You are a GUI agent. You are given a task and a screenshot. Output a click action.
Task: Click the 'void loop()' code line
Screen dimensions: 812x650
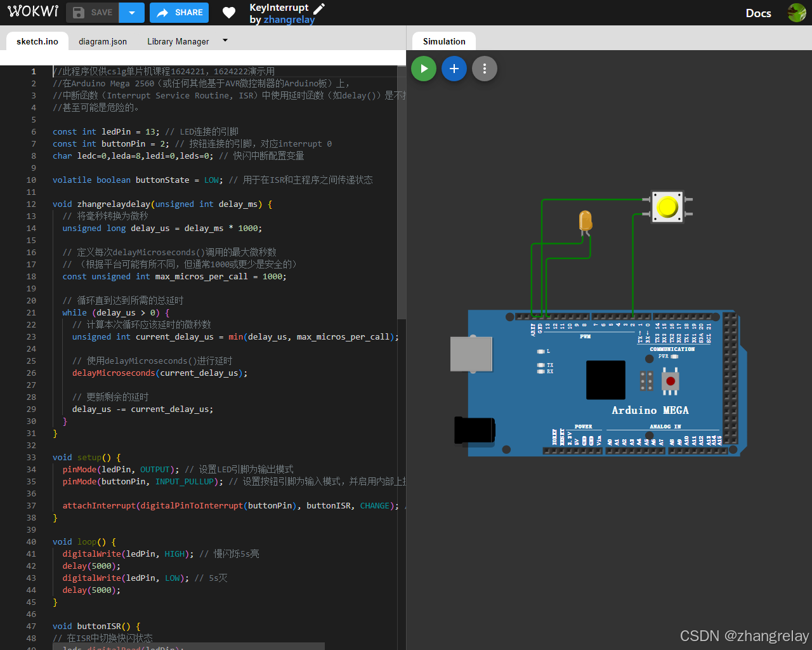tap(84, 541)
